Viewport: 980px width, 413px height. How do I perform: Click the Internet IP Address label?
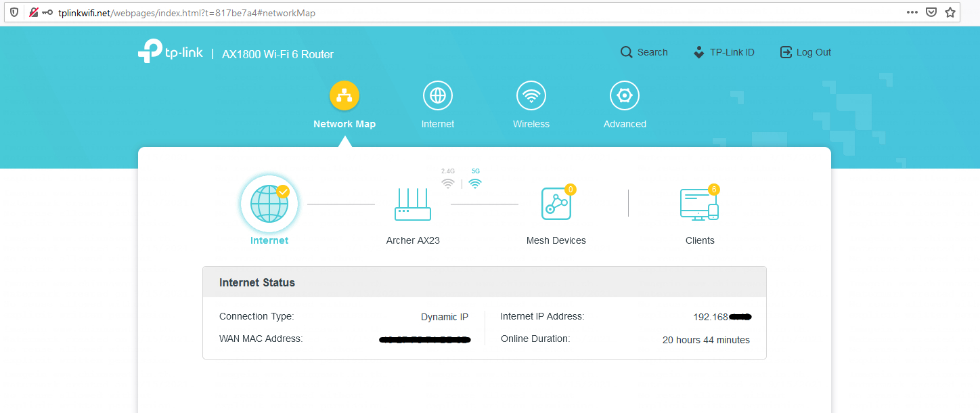(x=542, y=316)
